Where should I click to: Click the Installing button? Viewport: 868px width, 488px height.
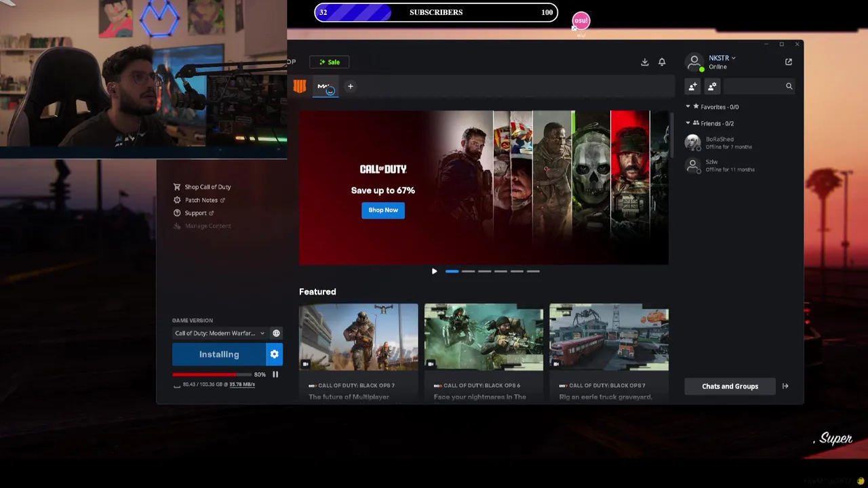(219, 354)
